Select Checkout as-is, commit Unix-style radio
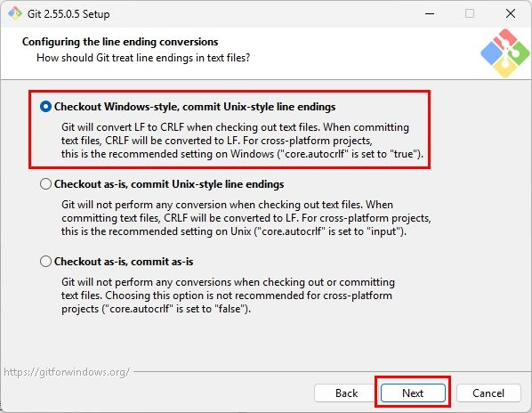Image resolution: width=532 pixels, height=413 pixels. [45, 184]
